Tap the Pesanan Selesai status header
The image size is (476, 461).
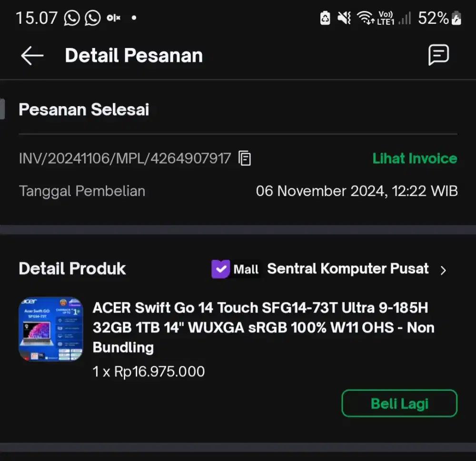tap(84, 110)
